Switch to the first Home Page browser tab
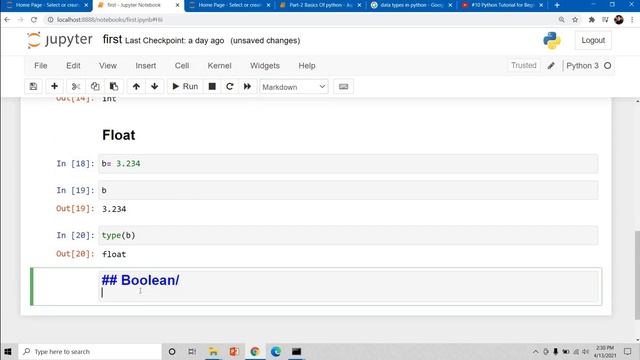The width and height of the screenshot is (640, 360). (x=47, y=5)
